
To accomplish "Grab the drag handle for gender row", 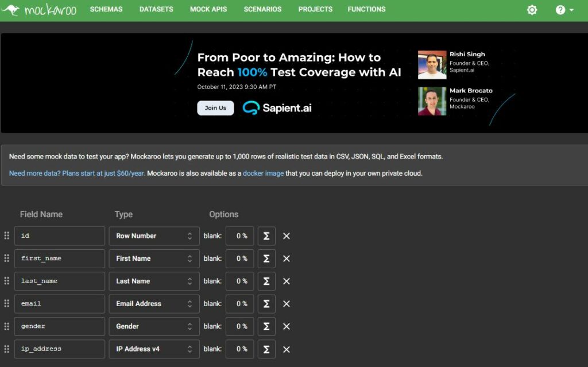I will tap(6, 326).
